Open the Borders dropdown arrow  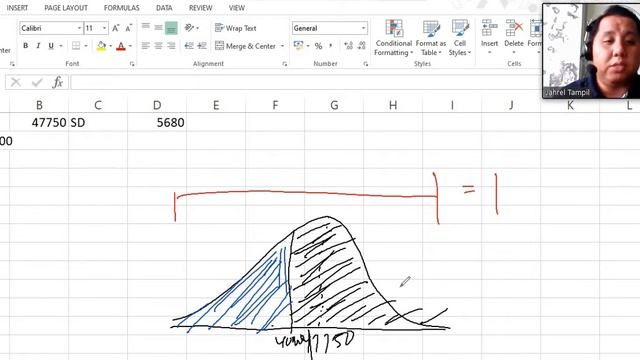86,46
